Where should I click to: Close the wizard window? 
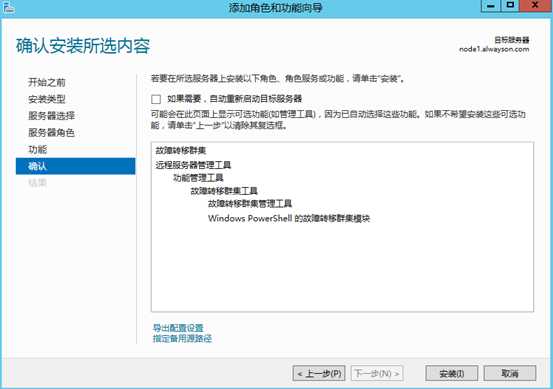(x=535, y=6)
